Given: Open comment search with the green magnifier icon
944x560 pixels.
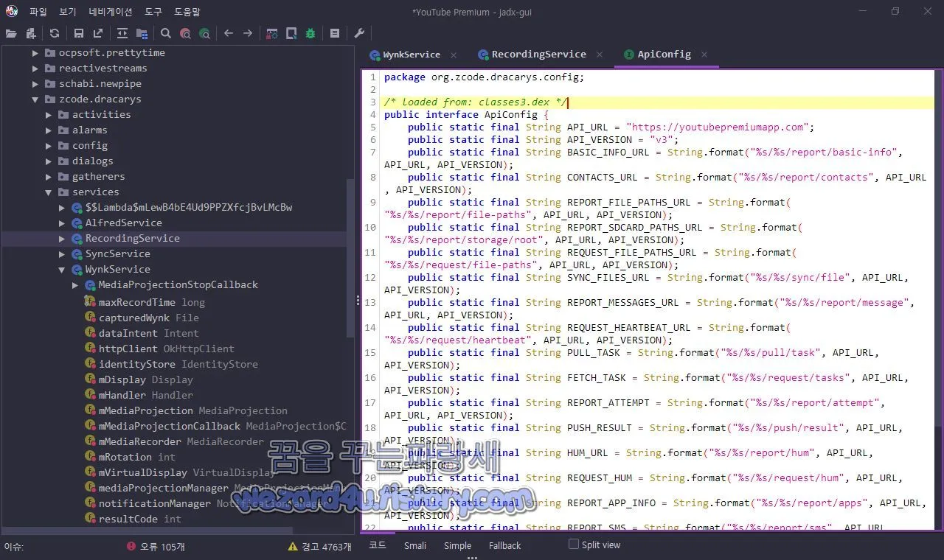Looking at the screenshot, I should [x=204, y=33].
